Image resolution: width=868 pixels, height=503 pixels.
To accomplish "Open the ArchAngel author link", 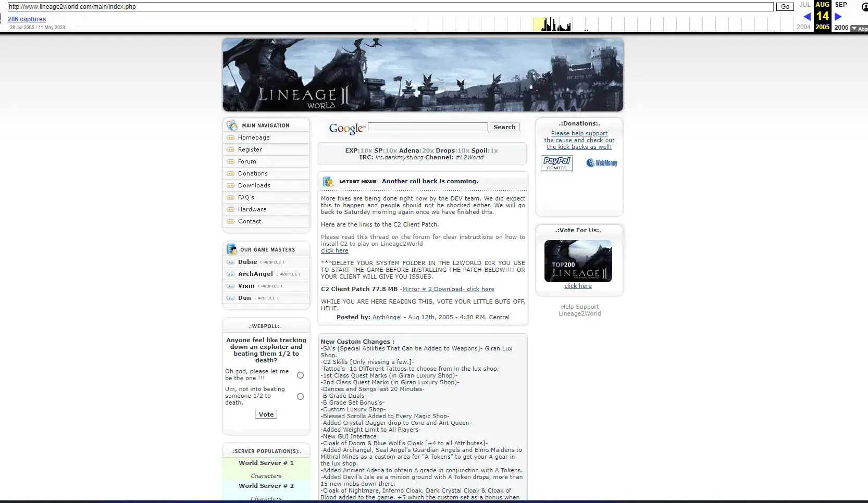I will tap(387, 318).
